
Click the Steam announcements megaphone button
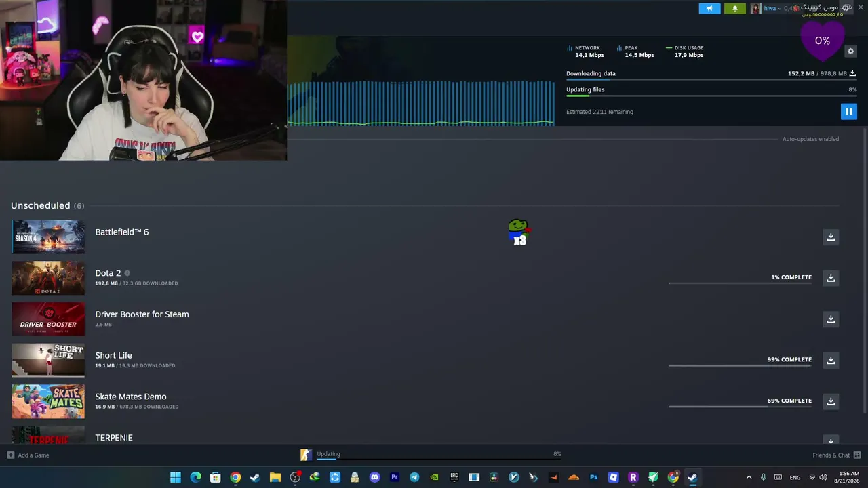[709, 8]
